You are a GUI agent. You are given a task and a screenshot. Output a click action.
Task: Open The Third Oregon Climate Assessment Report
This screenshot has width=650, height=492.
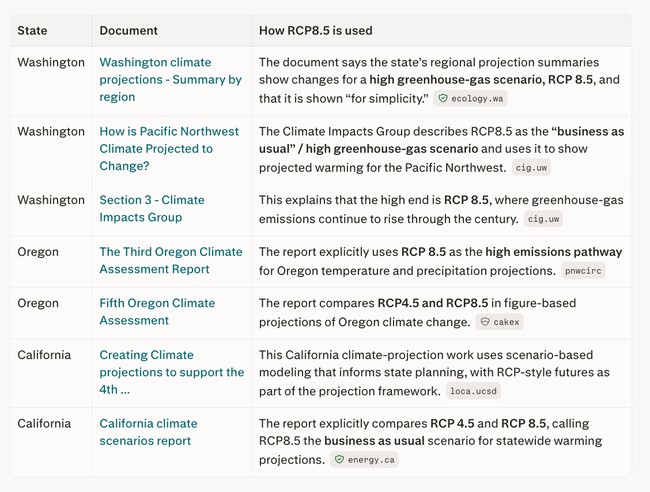pos(171,260)
